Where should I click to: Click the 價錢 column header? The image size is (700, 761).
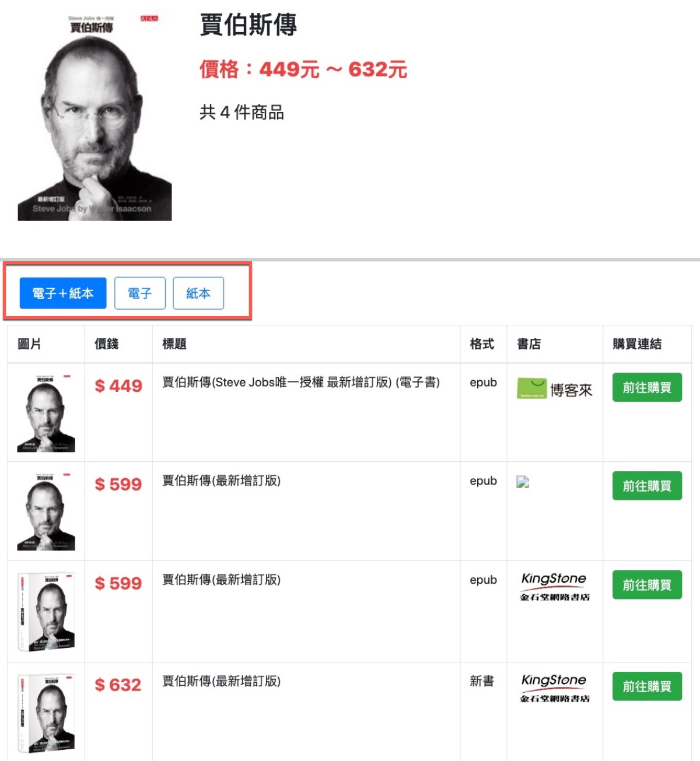[x=107, y=344]
